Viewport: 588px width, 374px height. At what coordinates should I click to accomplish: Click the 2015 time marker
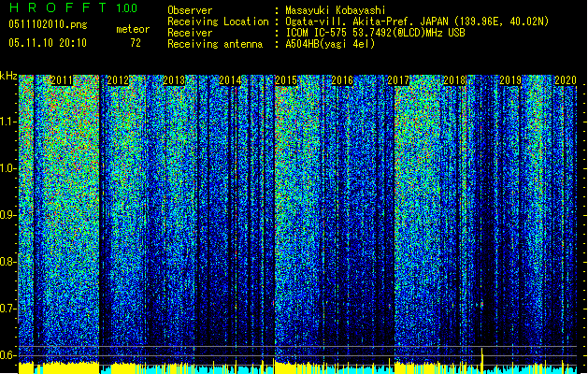pos(286,80)
